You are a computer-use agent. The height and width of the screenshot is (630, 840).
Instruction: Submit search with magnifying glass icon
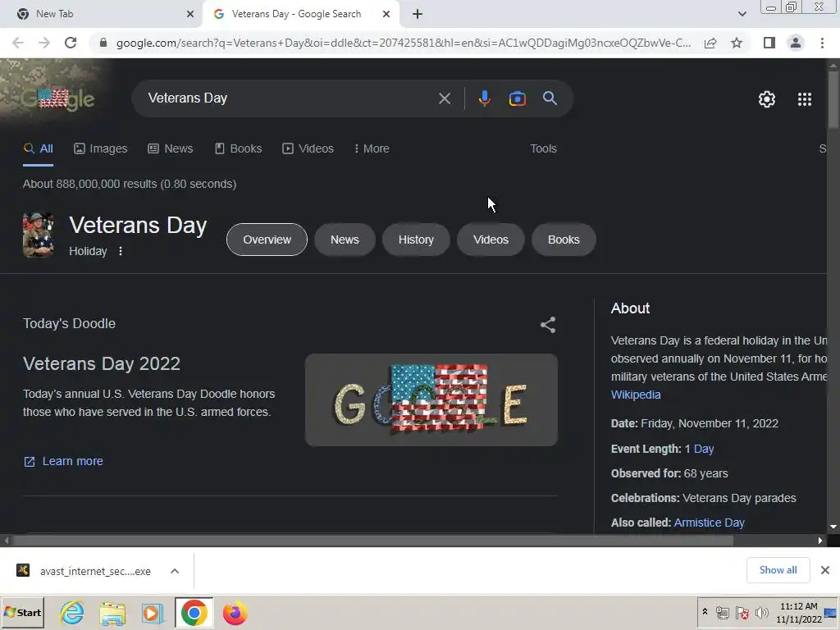point(550,98)
